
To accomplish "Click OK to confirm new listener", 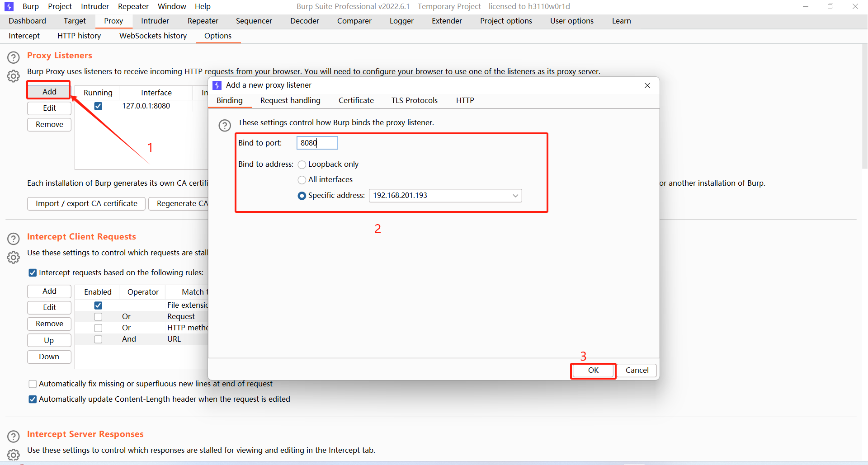I will [593, 370].
